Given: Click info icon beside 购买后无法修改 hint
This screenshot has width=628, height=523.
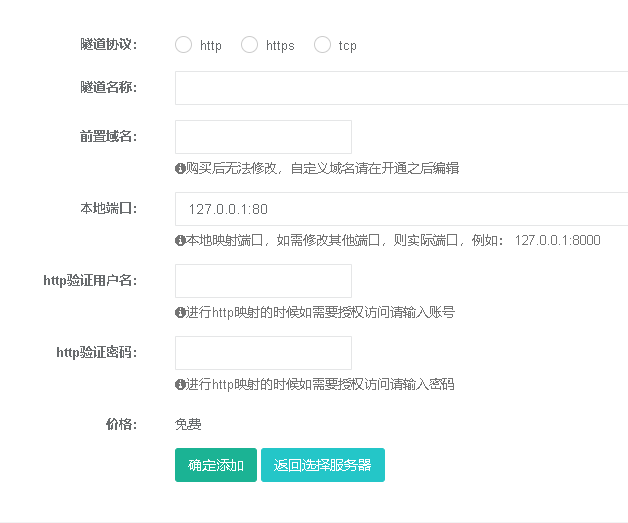Looking at the screenshot, I should [x=180, y=169].
